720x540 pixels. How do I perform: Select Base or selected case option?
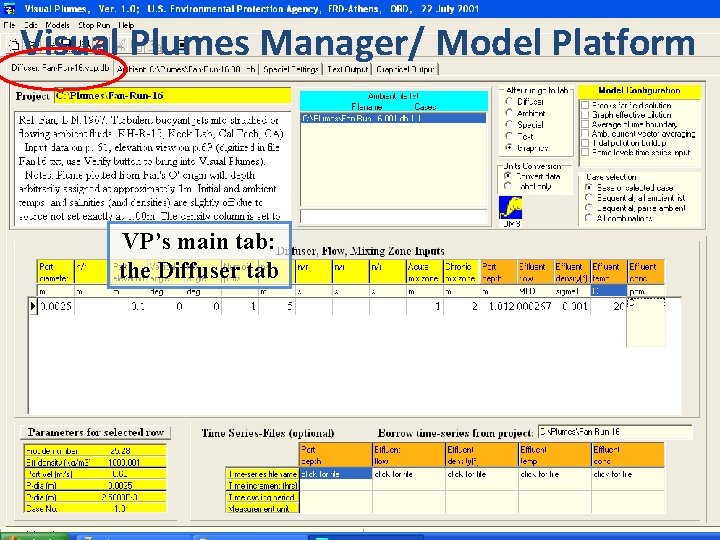(x=589, y=187)
